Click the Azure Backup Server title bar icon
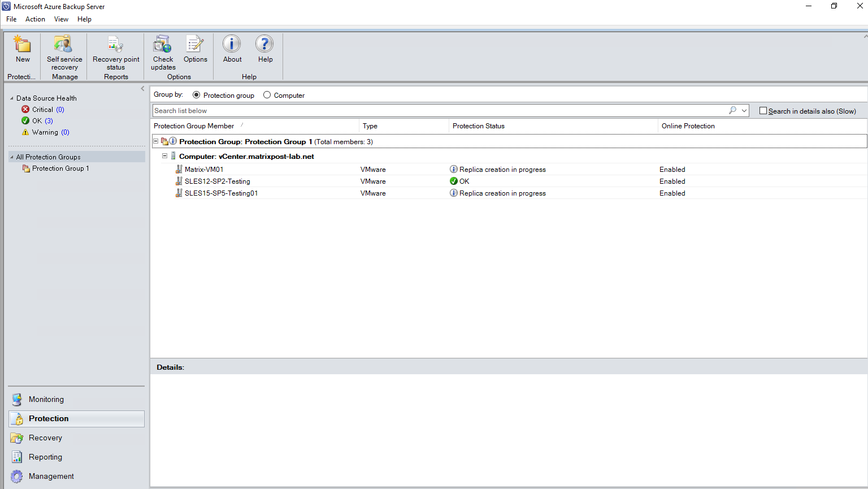 (6, 6)
